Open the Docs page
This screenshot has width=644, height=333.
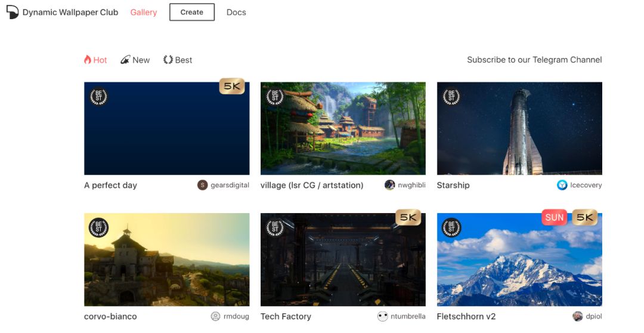pyautogui.click(x=236, y=13)
